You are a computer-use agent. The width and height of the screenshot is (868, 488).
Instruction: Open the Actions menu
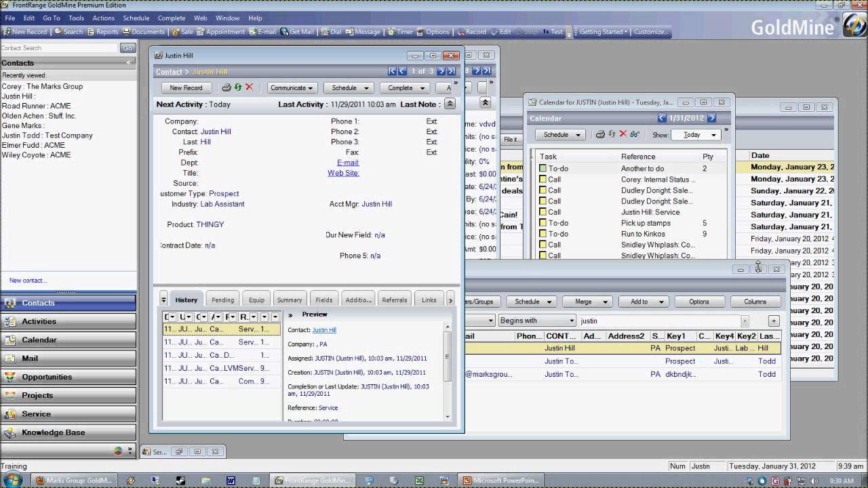point(103,18)
